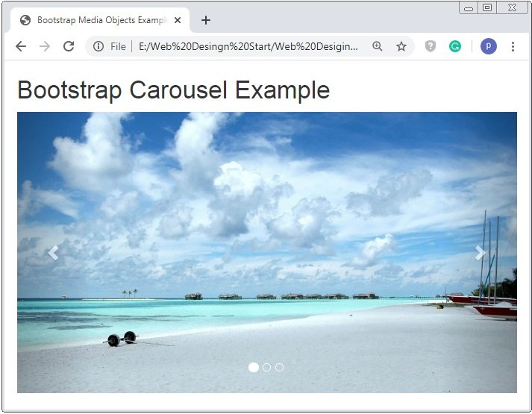Open a new tab with the plus button
Image resolution: width=532 pixels, height=414 pixels.
click(206, 20)
